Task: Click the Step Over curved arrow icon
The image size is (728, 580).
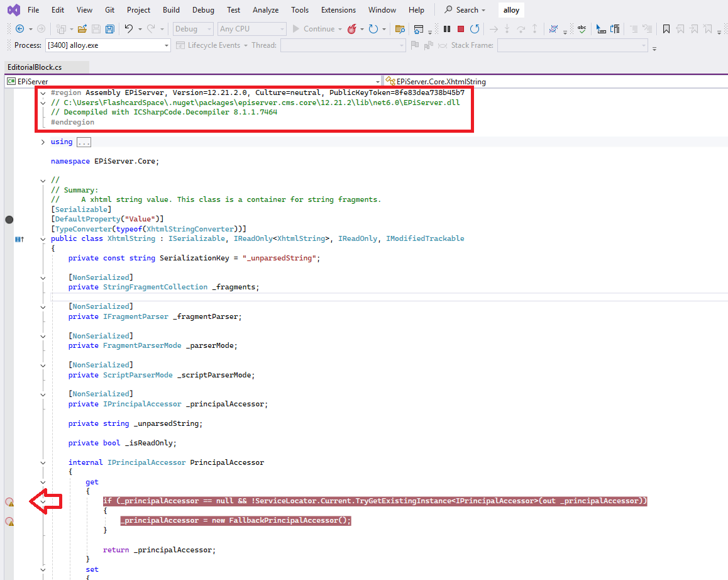Action: tap(521, 29)
